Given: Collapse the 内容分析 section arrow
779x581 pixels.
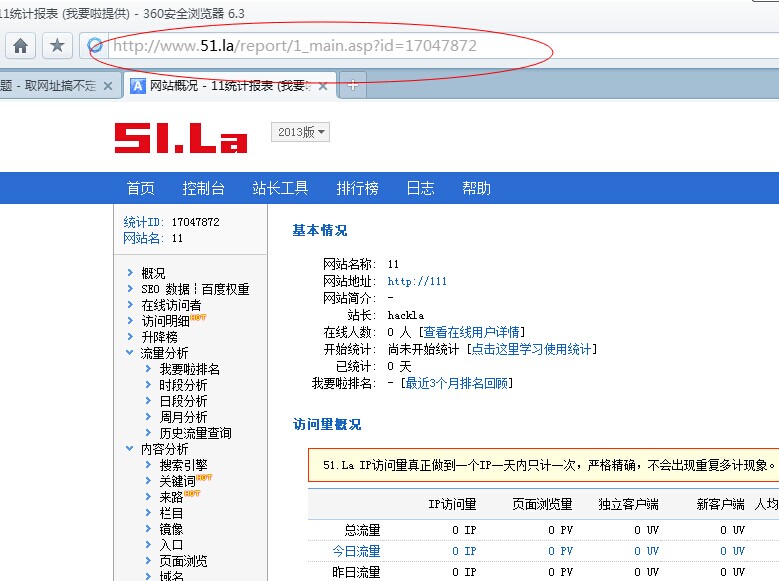Looking at the screenshot, I should pos(130,448).
